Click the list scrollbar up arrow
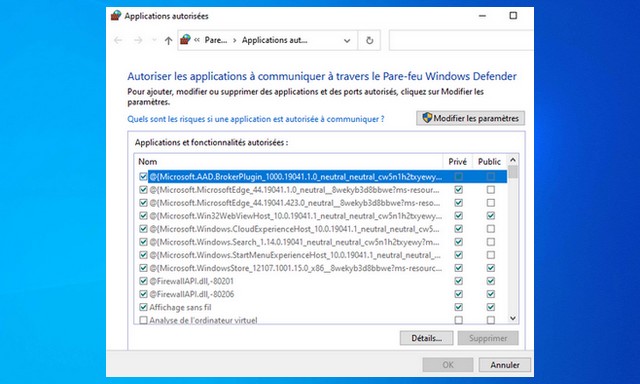The height and width of the screenshot is (384, 640). (513, 160)
